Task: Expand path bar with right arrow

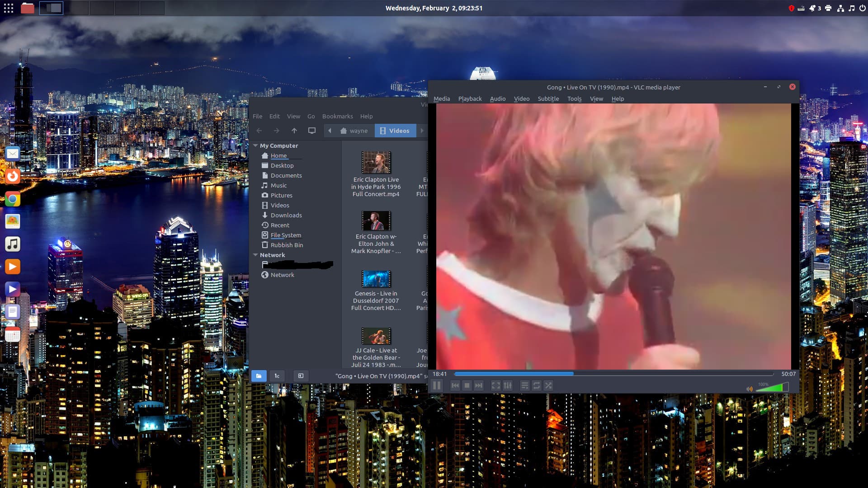Action: (422, 131)
